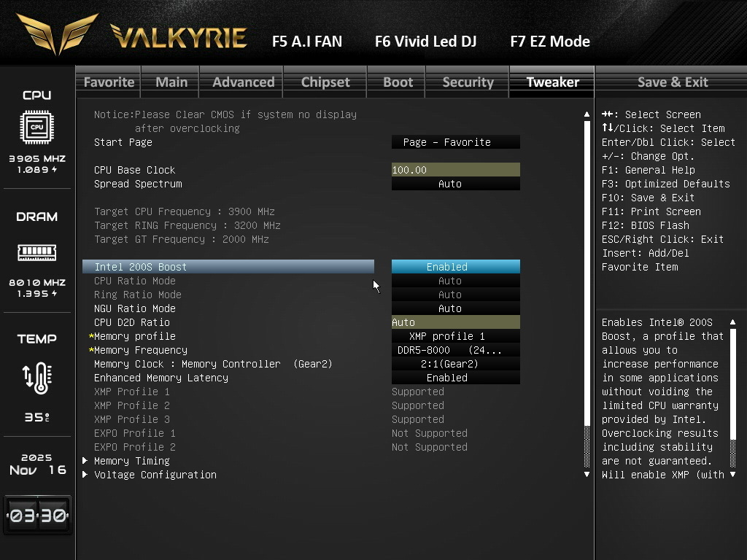This screenshot has width=747, height=560.
Task: Click CPU Base Clock 100.00 field
Action: pos(455,170)
